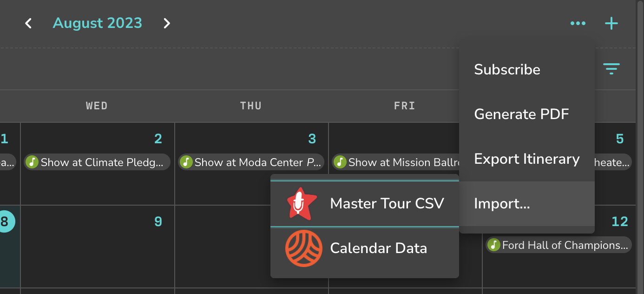Click music note icon on Moda Center show
The width and height of the screenshot is (644, 294).
(x=186, y=162)
